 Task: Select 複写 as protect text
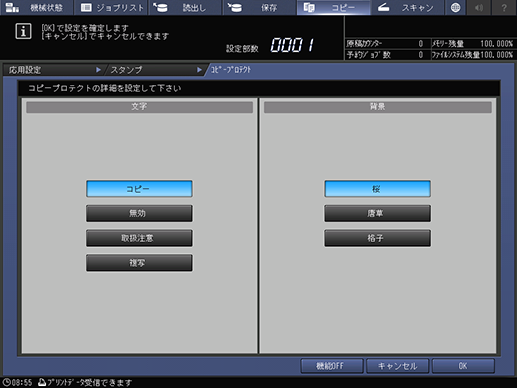pos(139,263)
